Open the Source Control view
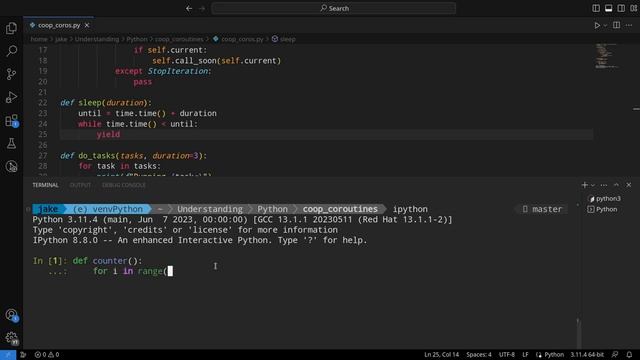Image resolution: width=640 pixels, height=360 pixels. coord(11,74)
